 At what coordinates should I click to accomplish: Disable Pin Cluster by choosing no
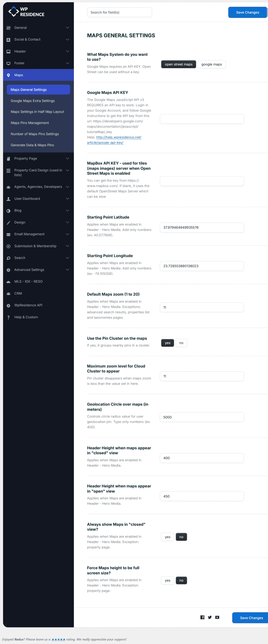tap(181, 343)
